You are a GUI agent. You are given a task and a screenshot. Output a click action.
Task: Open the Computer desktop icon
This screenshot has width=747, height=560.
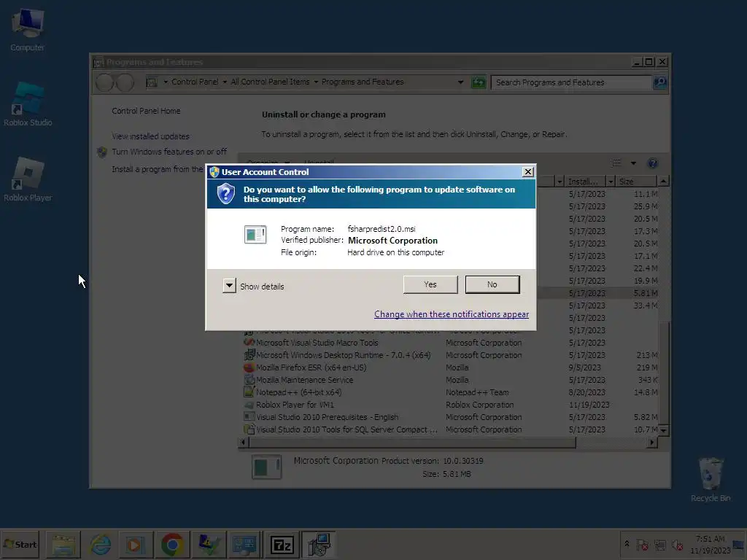click(27, 30)
